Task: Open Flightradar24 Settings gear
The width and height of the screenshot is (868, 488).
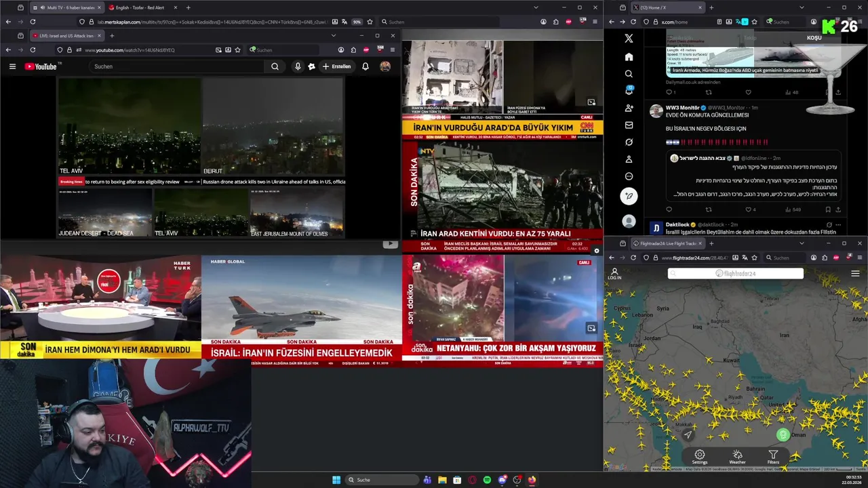Action: [x=699, y=457]
